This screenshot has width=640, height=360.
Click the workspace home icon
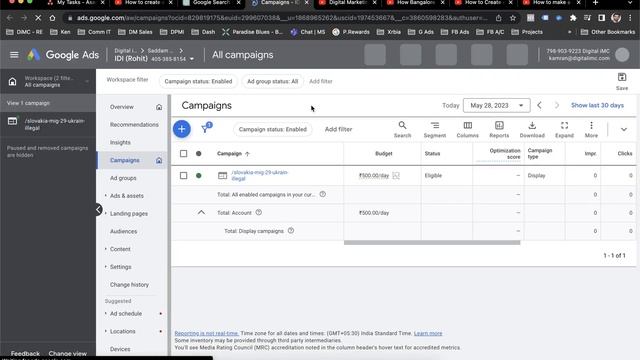coord(13,82)
